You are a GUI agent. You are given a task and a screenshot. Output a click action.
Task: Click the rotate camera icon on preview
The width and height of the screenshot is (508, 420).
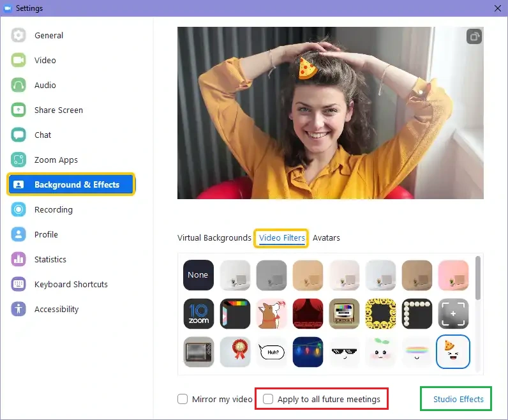[474, 36]
